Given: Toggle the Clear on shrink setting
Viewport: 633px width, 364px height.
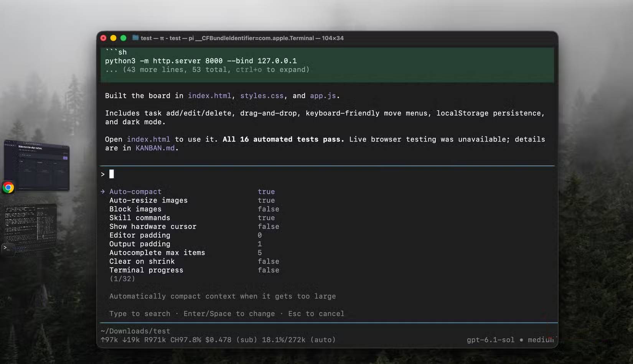Looking at the screenshot, I should (x=194, y=261).
